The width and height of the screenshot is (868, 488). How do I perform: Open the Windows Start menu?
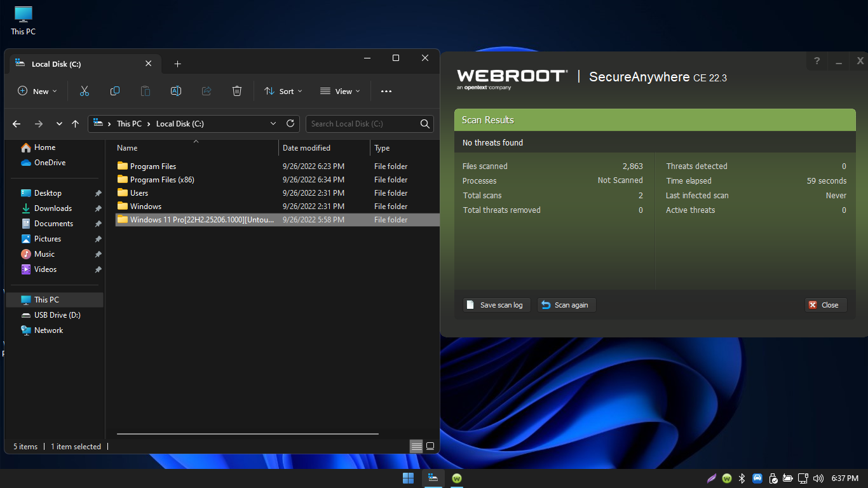(x=408, y=478)
